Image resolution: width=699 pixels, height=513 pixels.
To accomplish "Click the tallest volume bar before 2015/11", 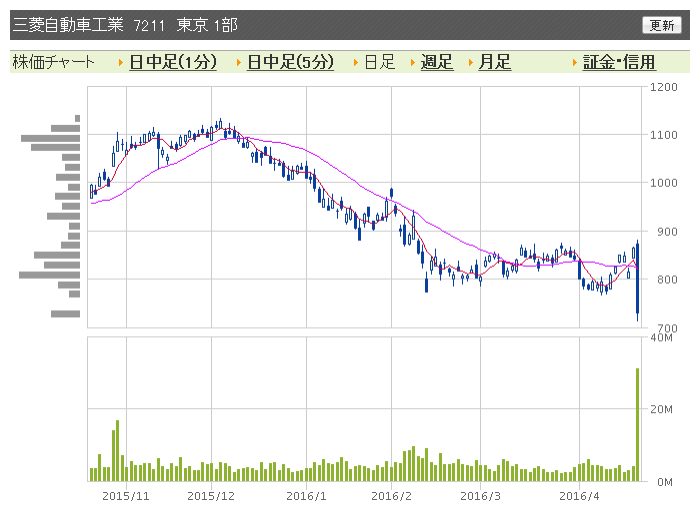I will coord(118,451).
